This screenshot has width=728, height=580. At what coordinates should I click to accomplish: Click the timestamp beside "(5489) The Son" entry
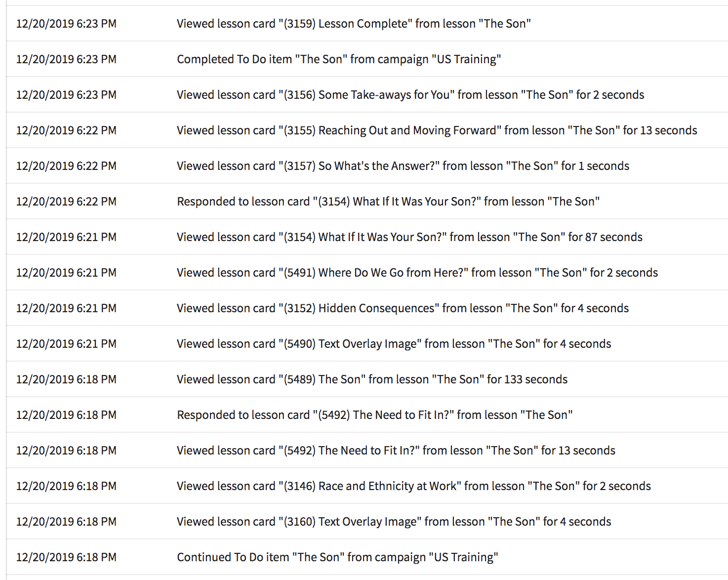(66, 379)
